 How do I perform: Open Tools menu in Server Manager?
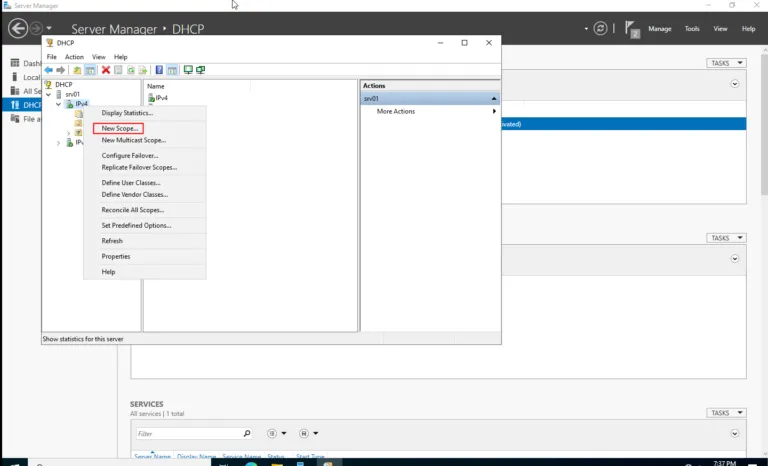point(692,29)
